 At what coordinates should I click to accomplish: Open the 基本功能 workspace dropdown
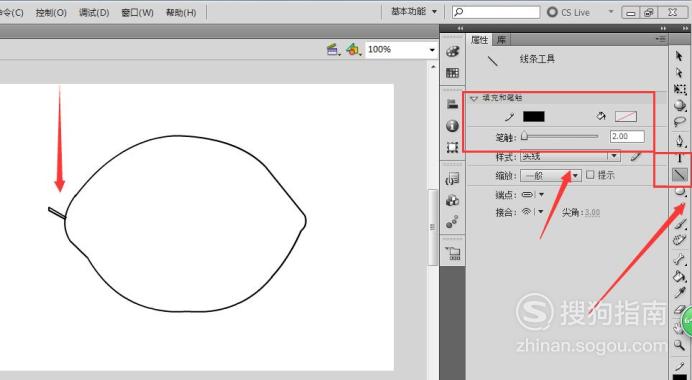414,12
